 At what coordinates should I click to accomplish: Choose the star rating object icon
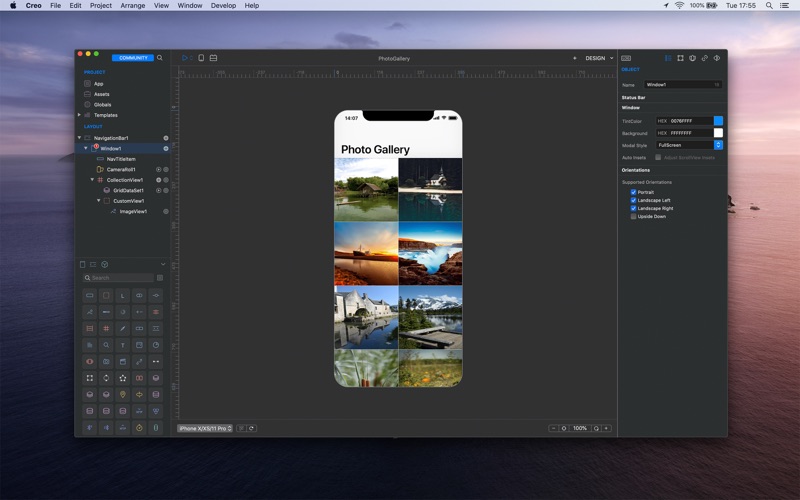pyautogui.click(x=123, y=379)
